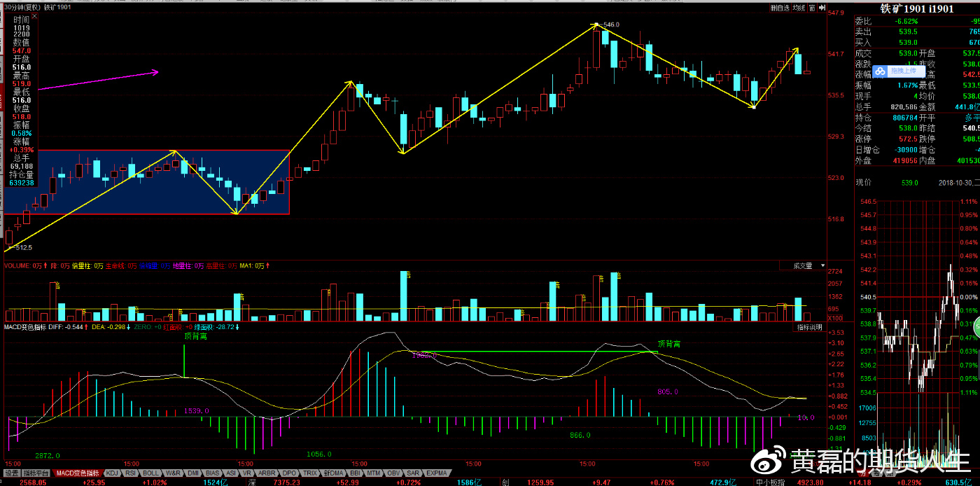Switch to the BBI indicator tab

pyautogui.click(x=356, y=473)
